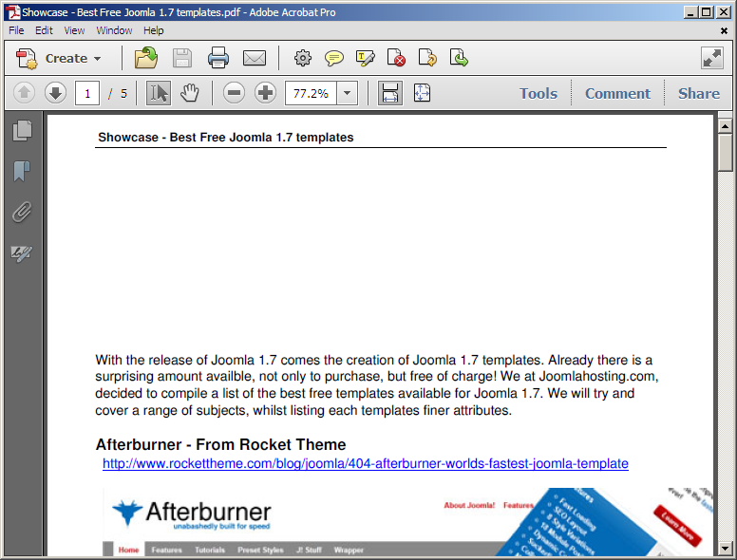Select the highlight text tool icon
The image size is (737, 560).
(x=366, y=58)
